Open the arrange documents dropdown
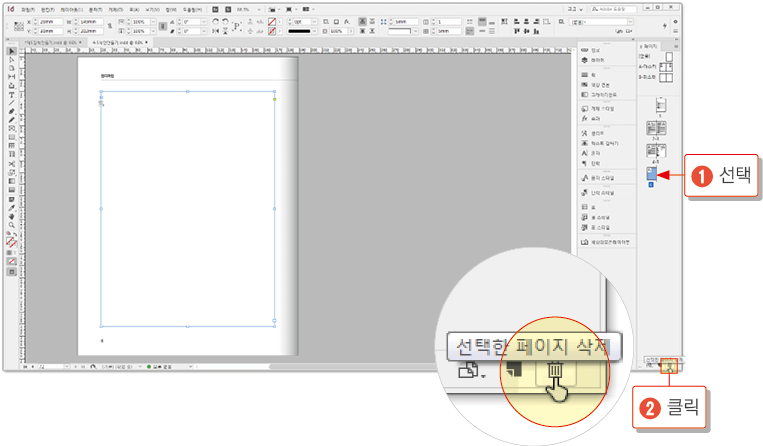This screenshot has height=446, width=763. tap(308, 9)
